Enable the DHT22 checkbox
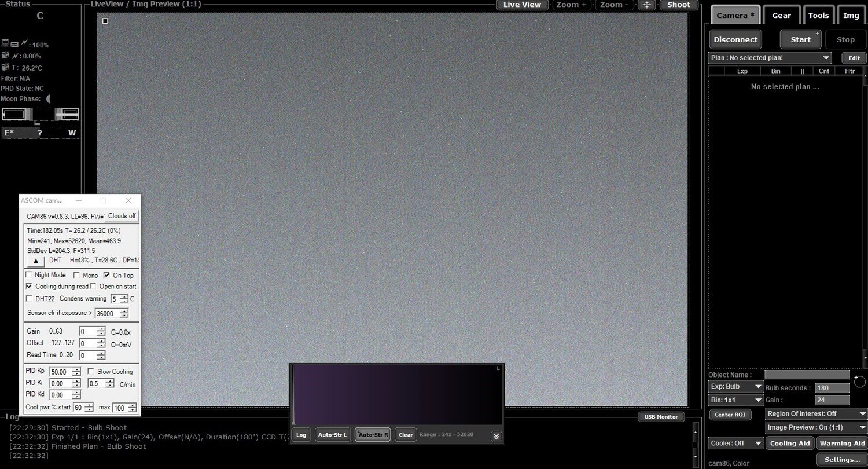 tap(29, 299)
